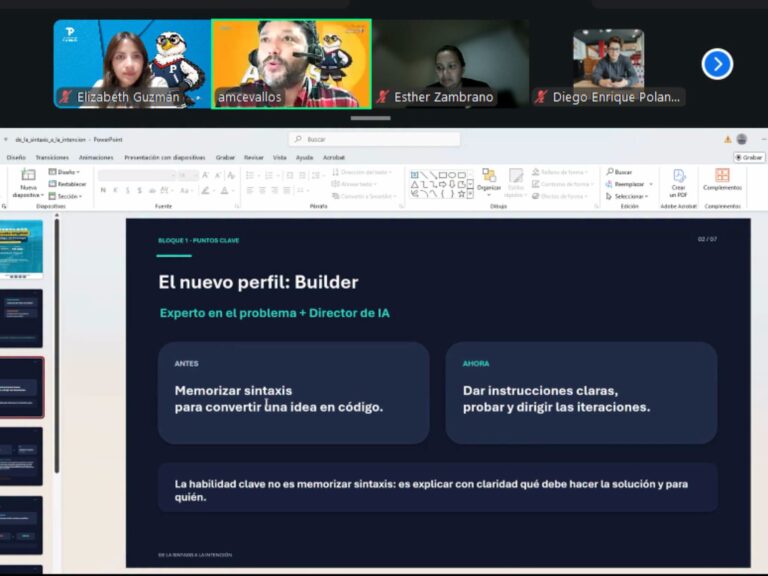The height and width of the screenshot is (576, 768).
Task: Click the AHORA card text Dar instrucciones claras
Action: tap(540, 390)
